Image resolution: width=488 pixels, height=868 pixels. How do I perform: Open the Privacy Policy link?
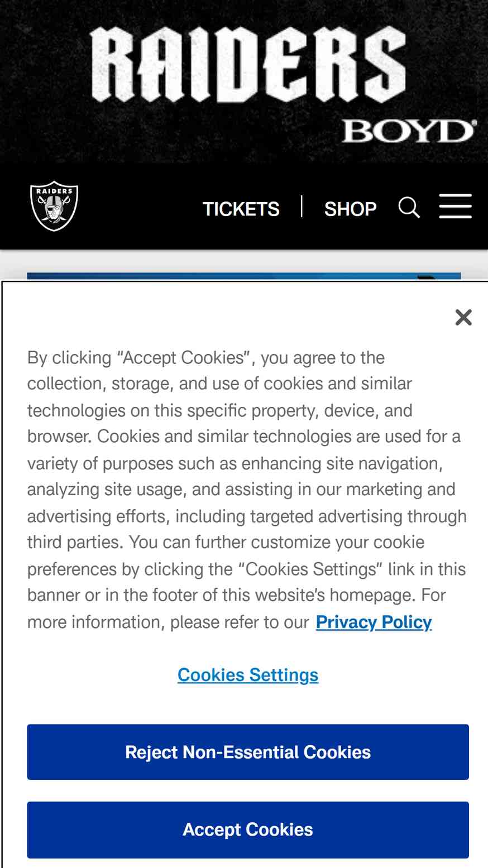pos(374,622)
